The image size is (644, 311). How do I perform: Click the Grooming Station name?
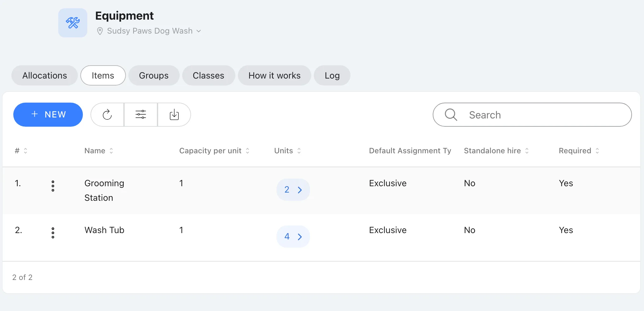(104, 190)
